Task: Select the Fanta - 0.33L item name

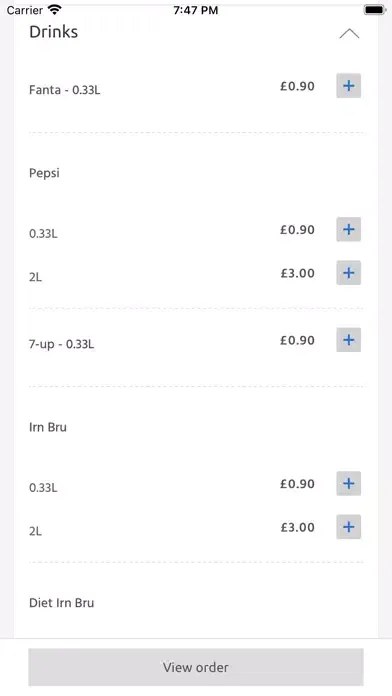Action: [x=64, y=90]
